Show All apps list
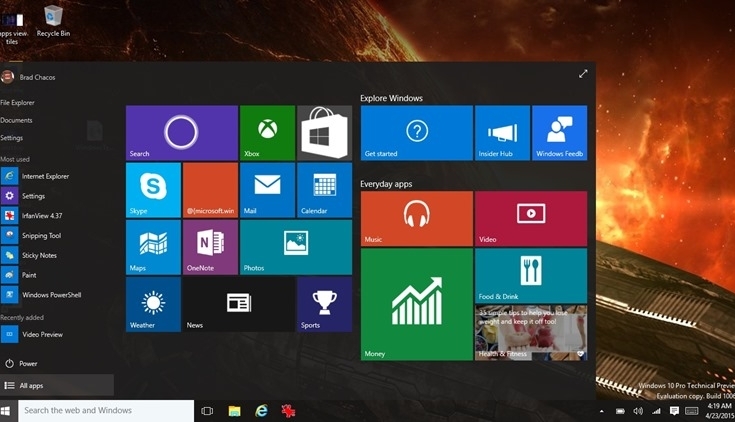The width and height of the screenshot is (735, 422). 56,385
